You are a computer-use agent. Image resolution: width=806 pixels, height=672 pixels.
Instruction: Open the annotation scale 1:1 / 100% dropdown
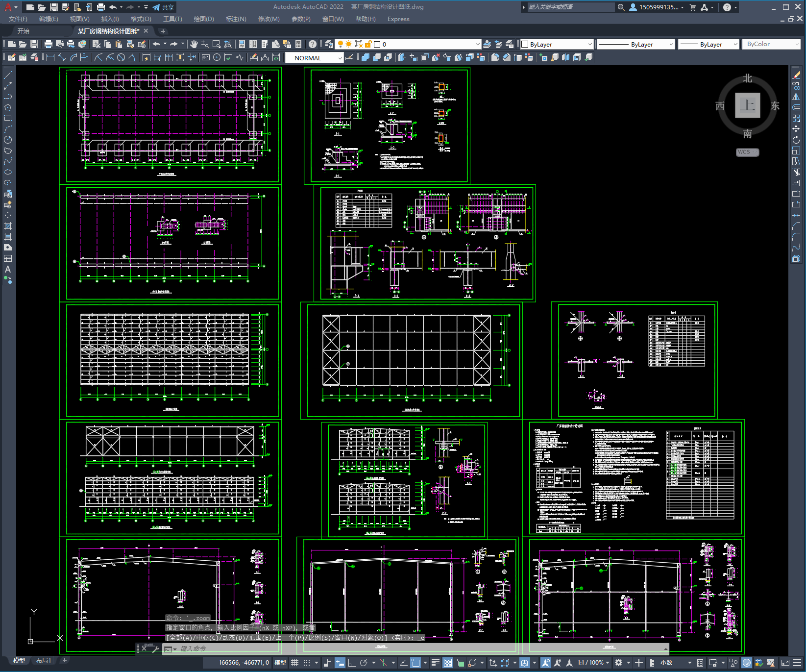(x=593, y=663)
